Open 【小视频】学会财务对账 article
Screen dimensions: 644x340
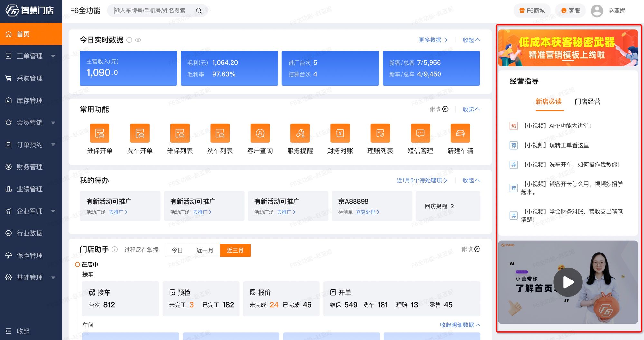coord(572,216)
